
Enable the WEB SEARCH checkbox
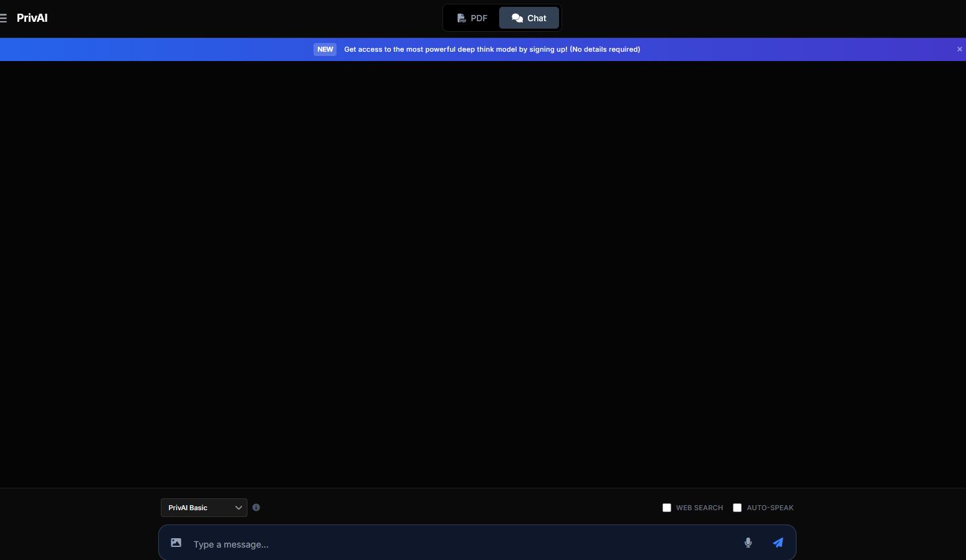click(666, 508)
